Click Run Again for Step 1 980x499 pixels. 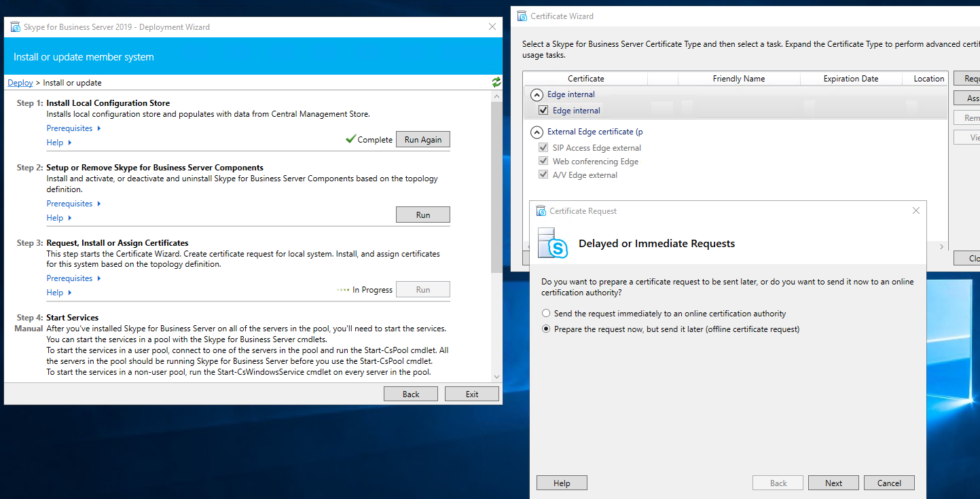pos(422,140)
